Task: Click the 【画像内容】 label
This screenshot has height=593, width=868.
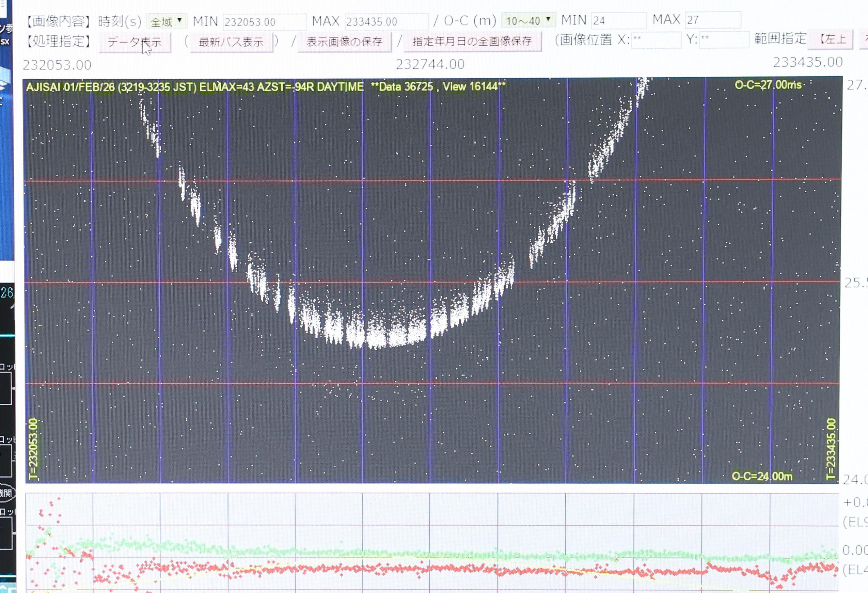Action: click(58, 21)
